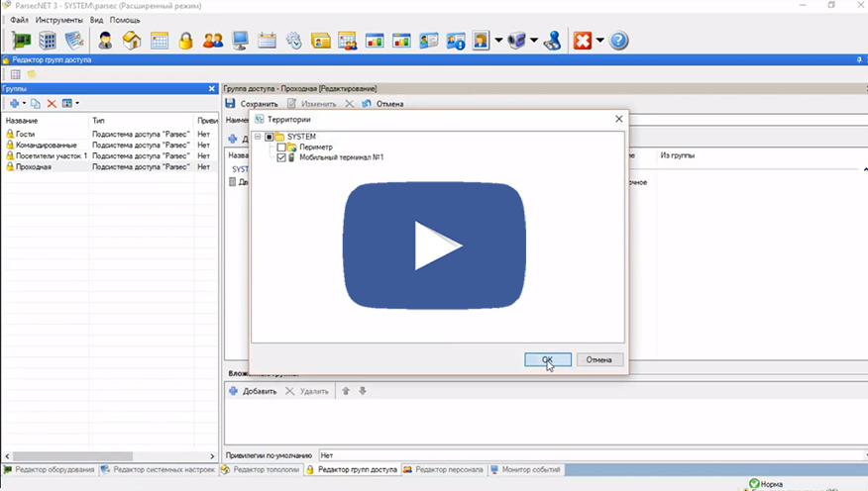The image size is (868, 491).
Task: Uncheck the Мобильный терминал №1 checkbox
Action: 281,157
